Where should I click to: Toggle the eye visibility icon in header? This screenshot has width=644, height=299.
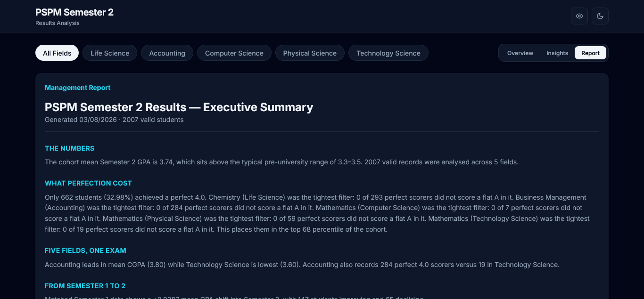pyautogui.click(x=579, y=16)
